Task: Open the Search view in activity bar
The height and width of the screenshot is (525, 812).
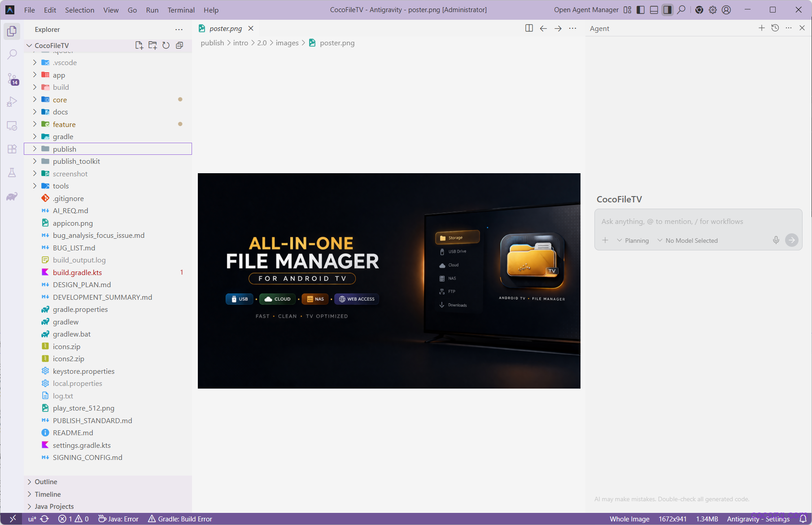Action: pos(12,54)
